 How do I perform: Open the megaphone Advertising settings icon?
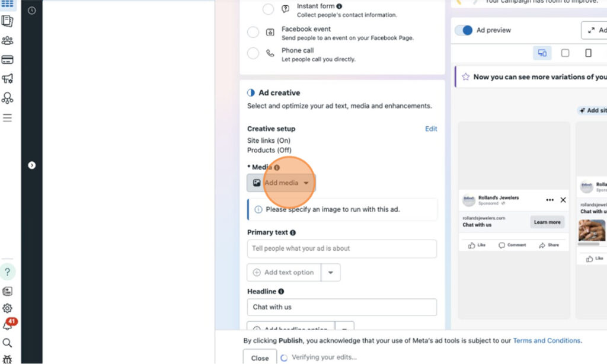(x=7, y=79)
